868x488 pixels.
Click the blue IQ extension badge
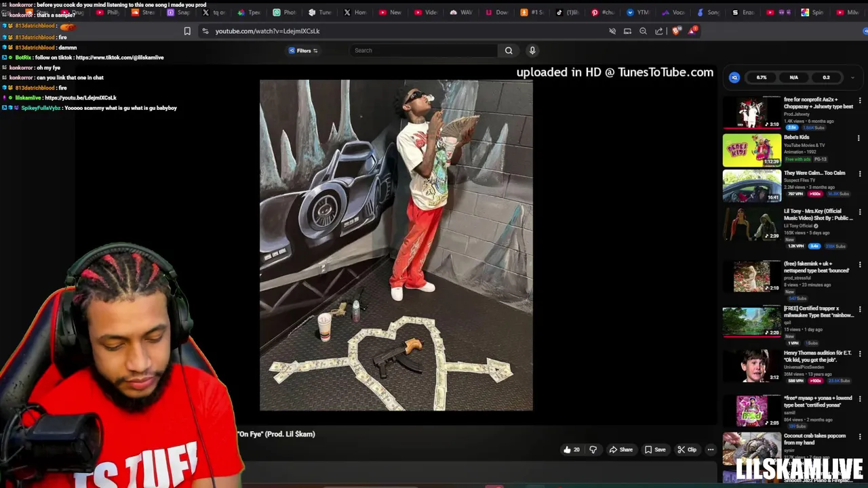[734, 77]
